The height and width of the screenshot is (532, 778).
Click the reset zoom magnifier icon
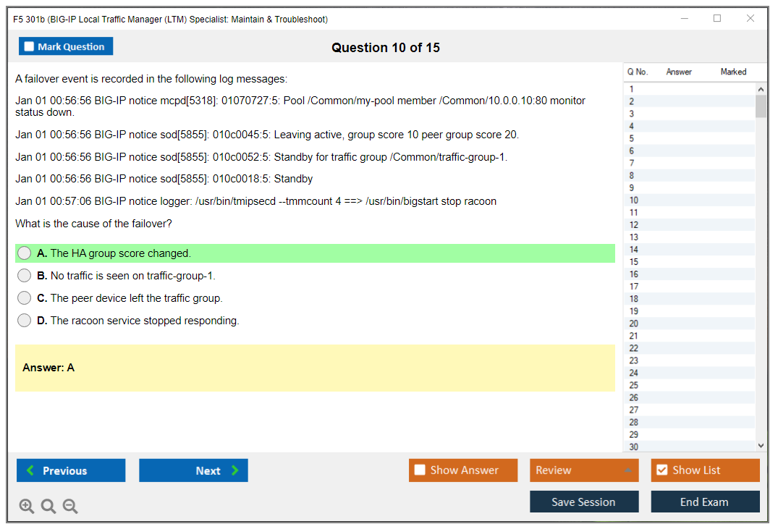(x=48, y=507)
